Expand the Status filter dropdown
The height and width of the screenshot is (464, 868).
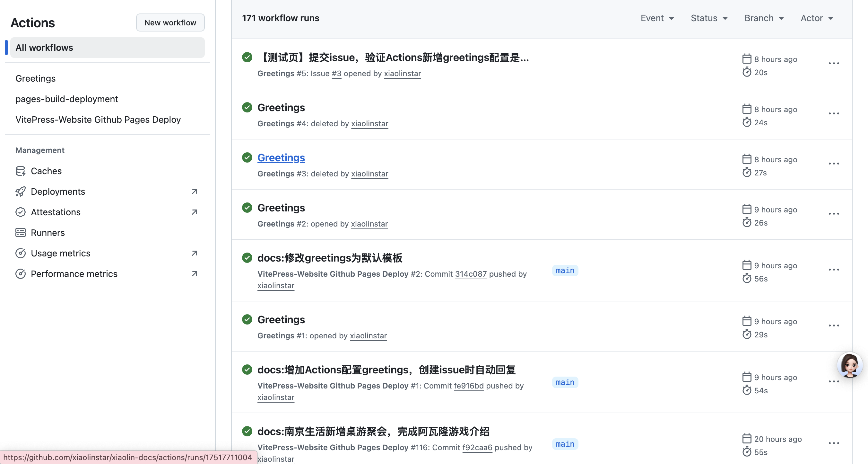(709, 18)
